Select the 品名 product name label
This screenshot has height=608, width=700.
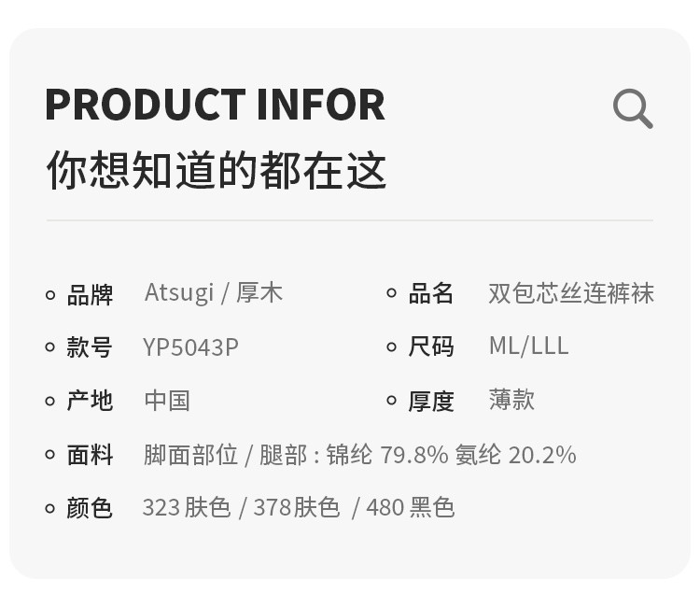pyautogui.click(x=431, y=294)
